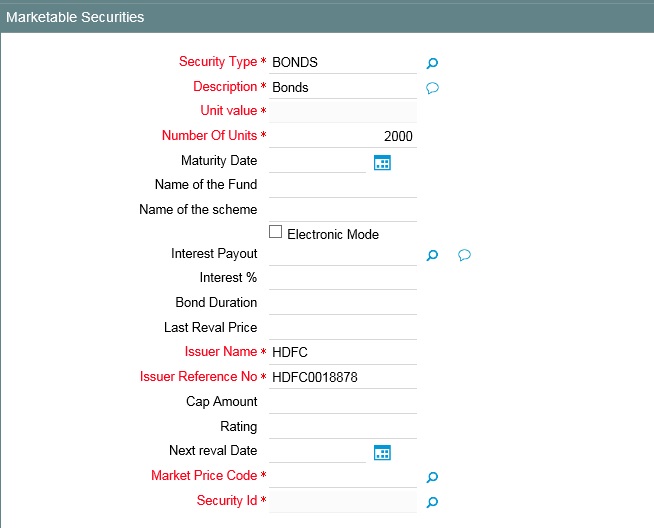Open Security Type lookup search icon
654x528 pixels.
(x=432, y=63)
